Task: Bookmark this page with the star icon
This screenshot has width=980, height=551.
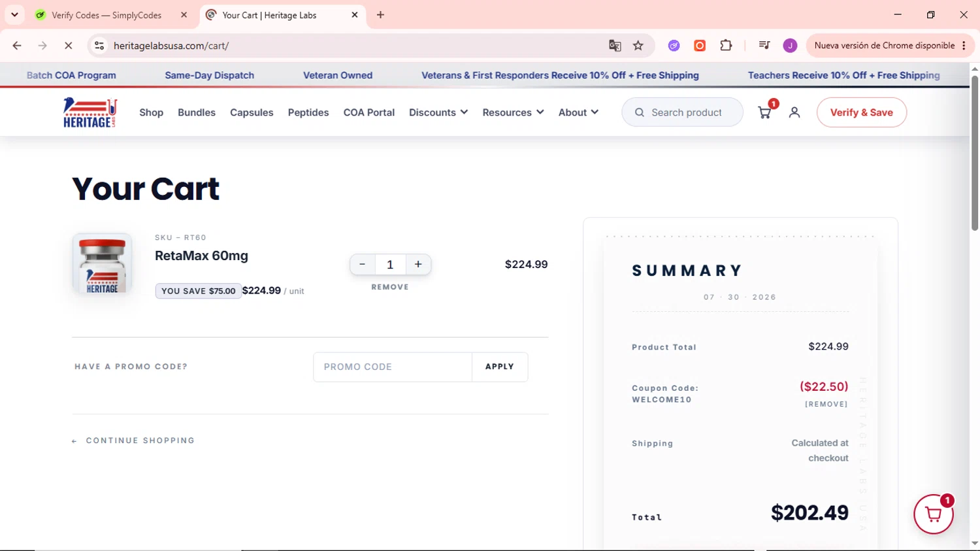Action: point(638,46)
